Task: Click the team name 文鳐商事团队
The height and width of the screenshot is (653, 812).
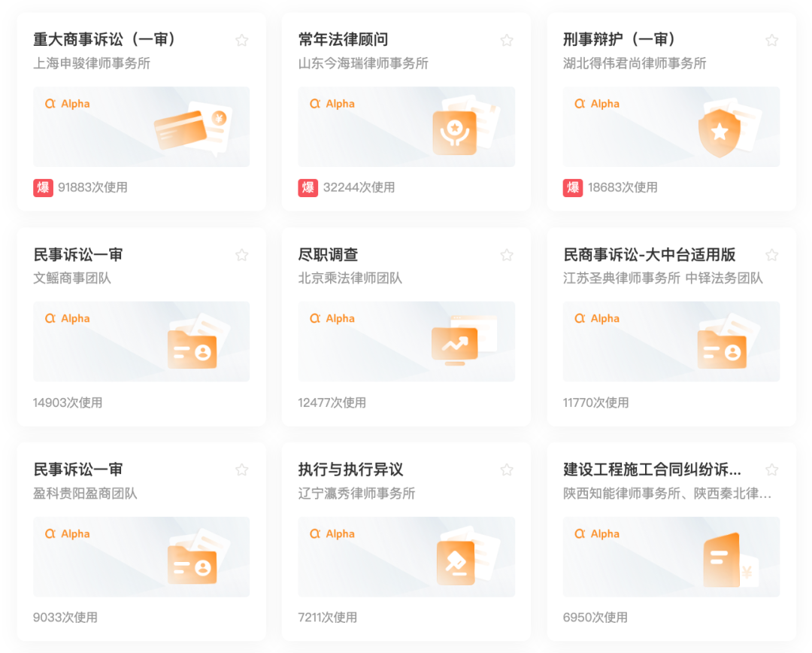Action: pyautogui.click(x=72, y=278)
